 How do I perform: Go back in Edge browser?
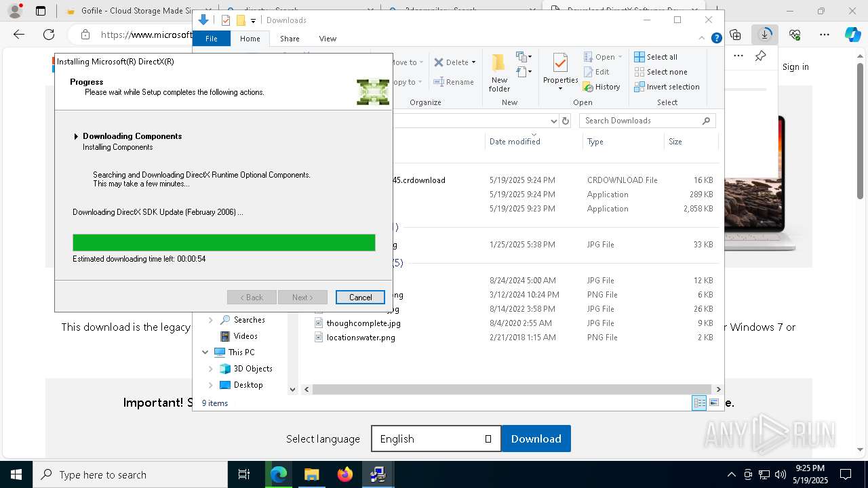click(x=19, y=35)
